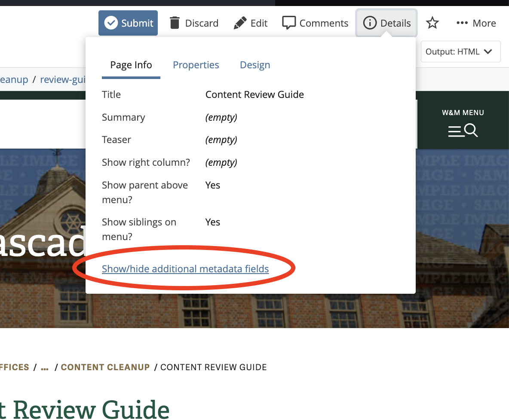
Task: Switch to the Properties tab
Action: point(196,65)
